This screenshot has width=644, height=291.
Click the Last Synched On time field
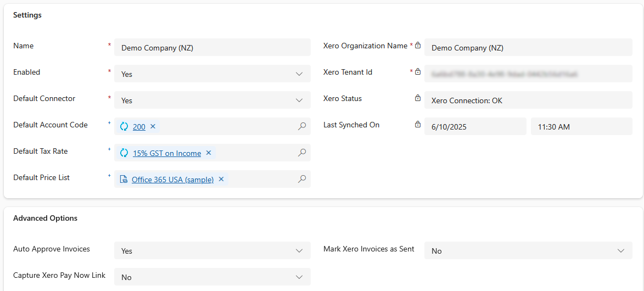(581, 127)
